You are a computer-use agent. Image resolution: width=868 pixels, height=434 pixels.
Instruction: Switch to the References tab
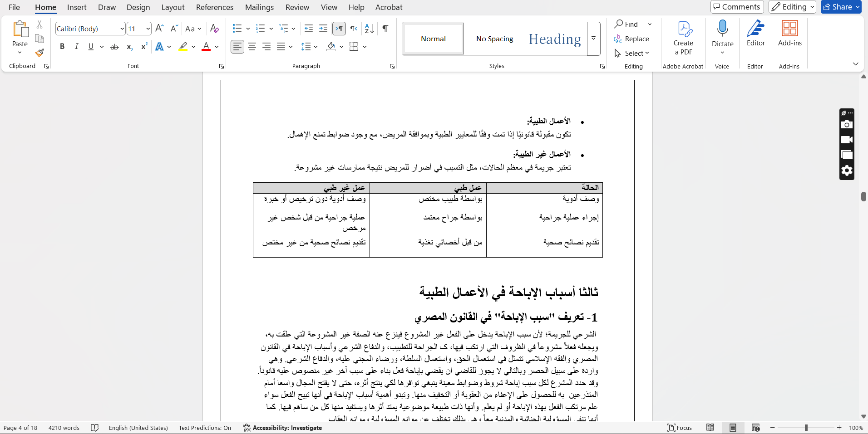click(x=215, y=7)
